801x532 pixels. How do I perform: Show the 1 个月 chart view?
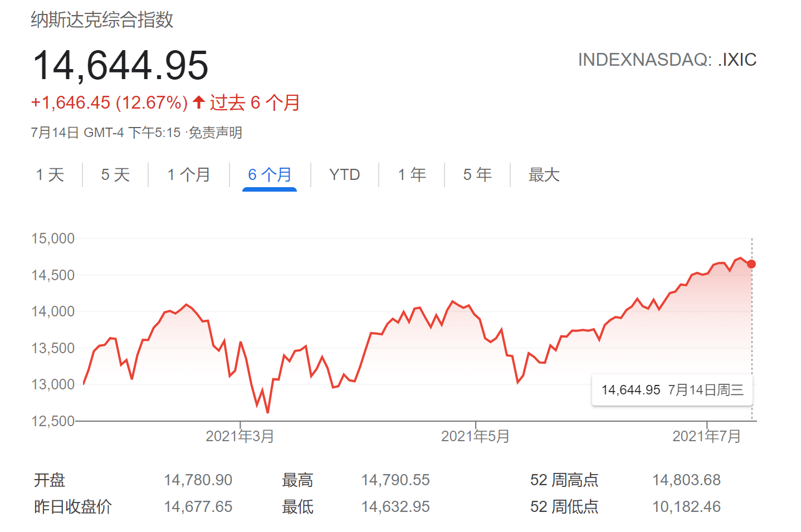[189, 175]
